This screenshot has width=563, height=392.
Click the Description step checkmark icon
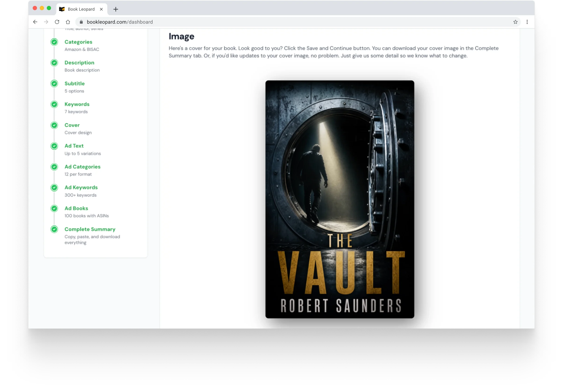coord(54,63)
